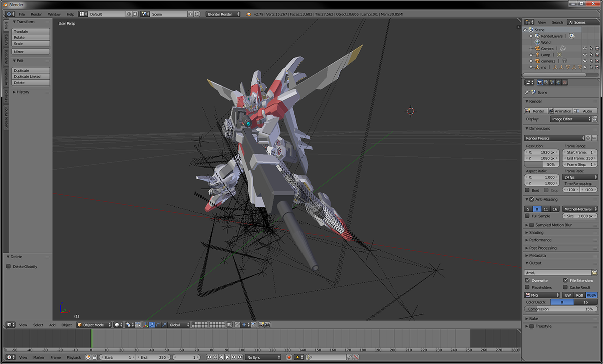
Task: Enable the Cache Result checkbox
Action: (x=565, y=287)
